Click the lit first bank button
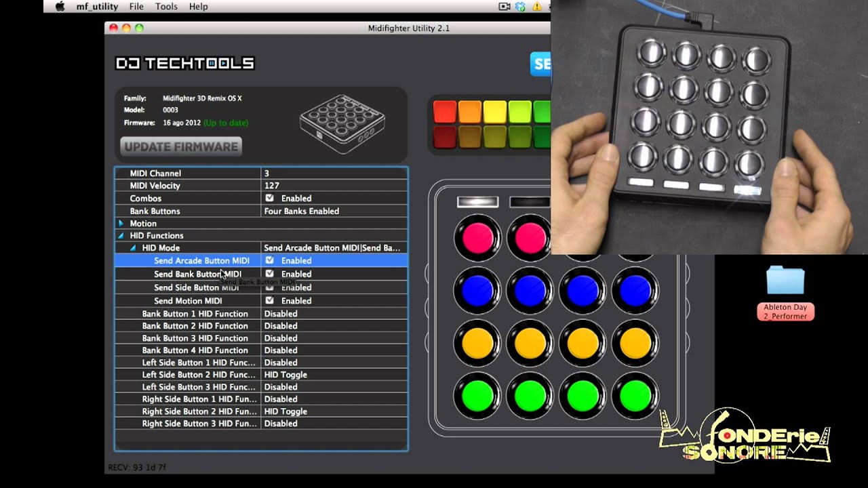The width and height of the screenshot is (868, 488). [477, 202]
